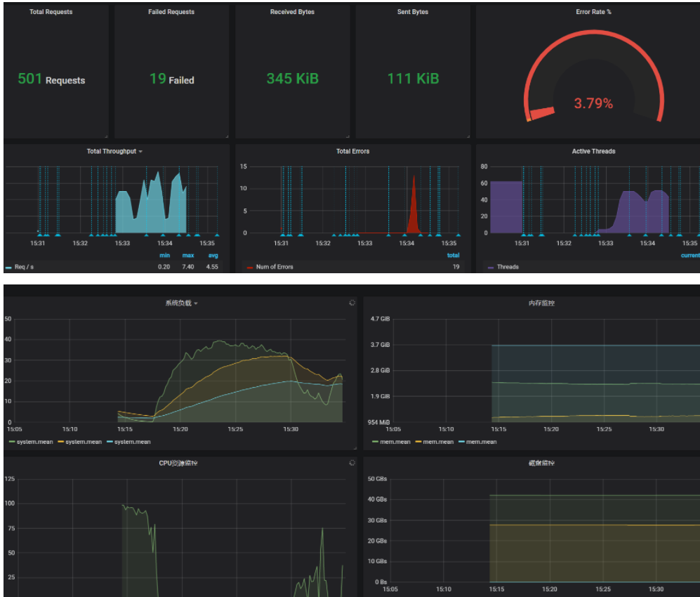700x597 pixels.
Task: Open the Total Errors panel title menu
Action: [x=352, y=152]
